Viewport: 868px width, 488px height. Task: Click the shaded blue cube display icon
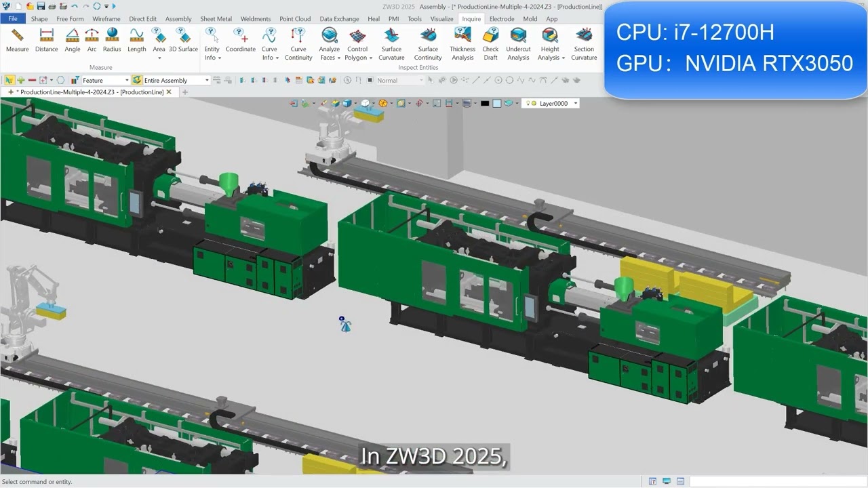coord(347,104)
